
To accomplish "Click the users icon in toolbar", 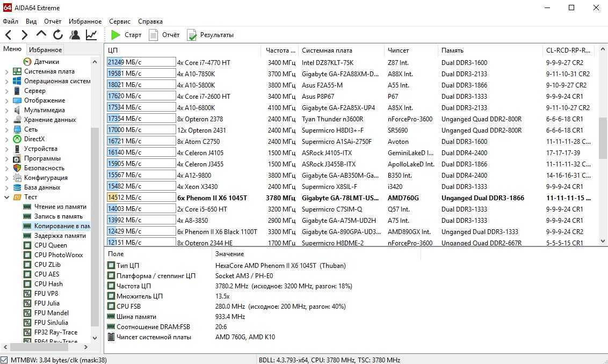I will 75,35.
